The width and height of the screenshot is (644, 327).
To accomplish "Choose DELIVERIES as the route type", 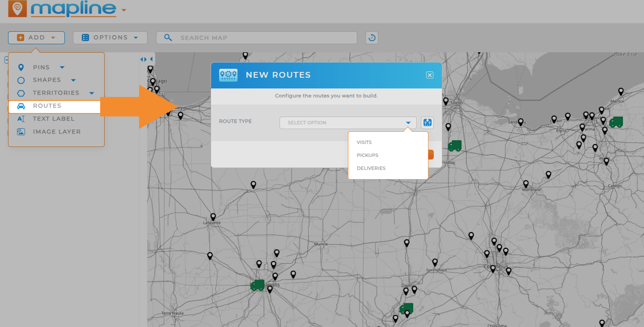I will click(371, 168).
